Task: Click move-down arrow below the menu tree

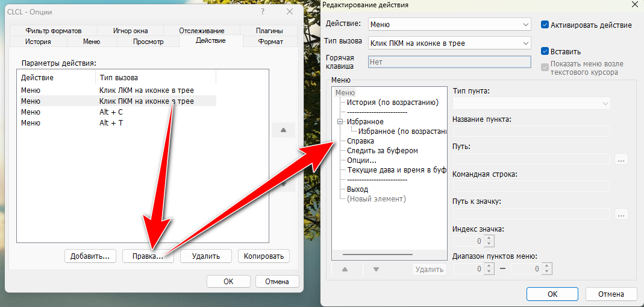Action: (x=376, y=270)
